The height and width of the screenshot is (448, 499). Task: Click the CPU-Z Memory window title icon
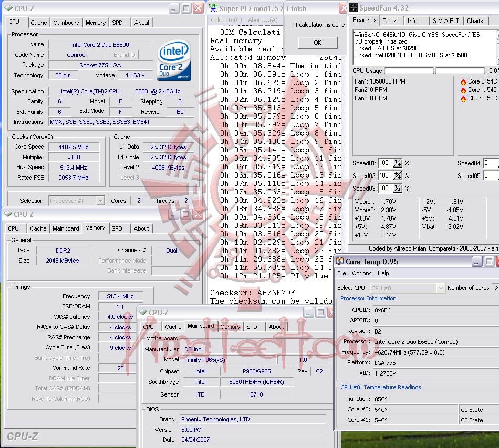[x=8, y=214]
